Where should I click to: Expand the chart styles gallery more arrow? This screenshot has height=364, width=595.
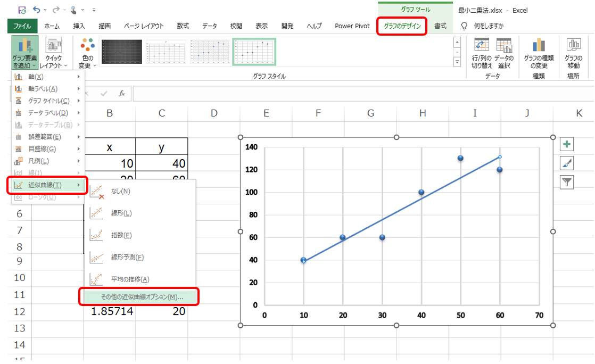click(457, 62)
